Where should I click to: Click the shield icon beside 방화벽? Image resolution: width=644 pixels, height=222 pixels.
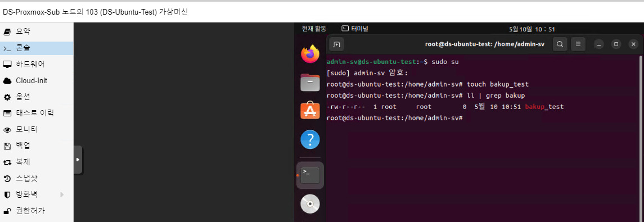pyautogui.click(x=7, y=194)
